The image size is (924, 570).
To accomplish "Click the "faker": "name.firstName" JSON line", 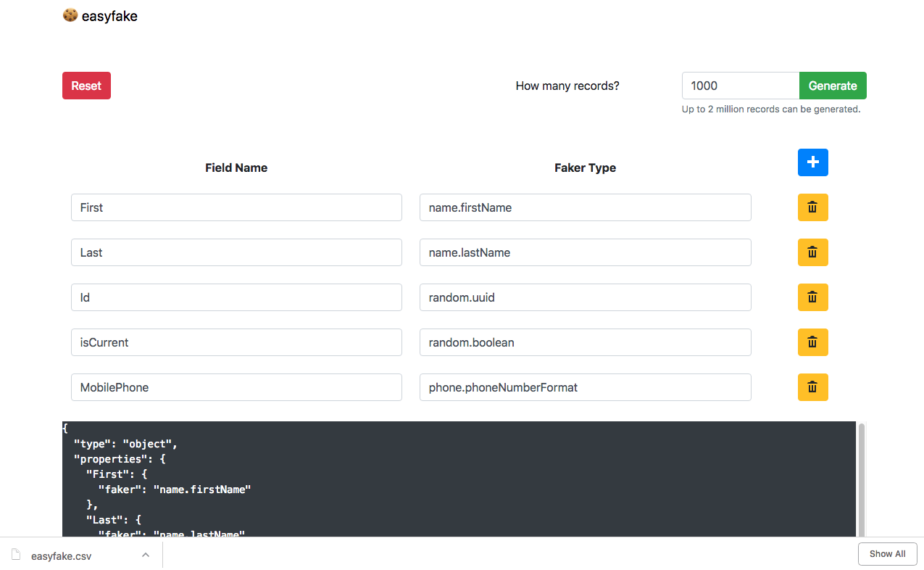I will pyautogui.click(x=175, y=490).
